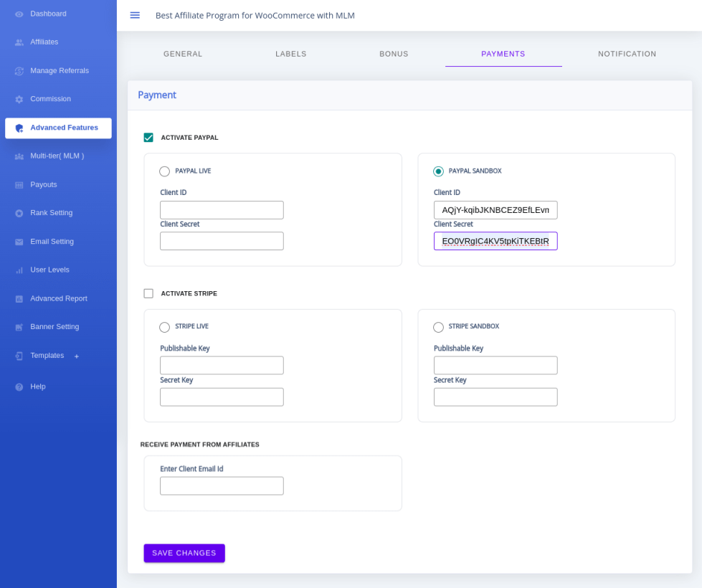Open the Advanced Report menu item

[59, 299]
